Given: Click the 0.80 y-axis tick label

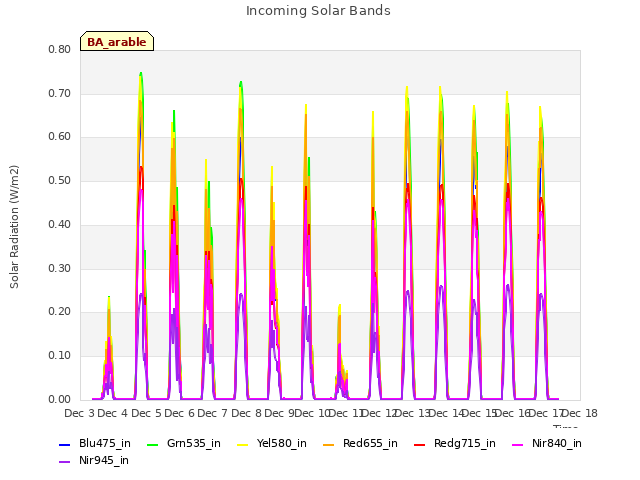Looking at the screenshot, I should 59,49.
